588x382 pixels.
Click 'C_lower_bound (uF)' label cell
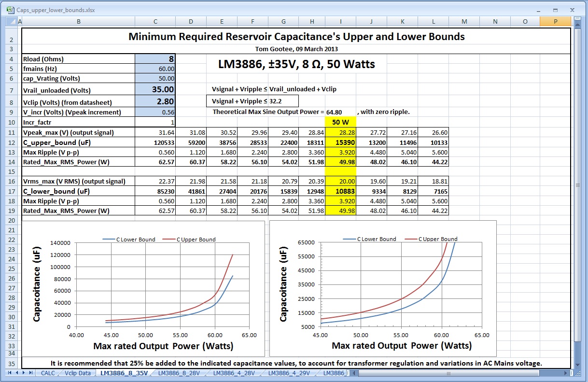(x=78, y=191)
